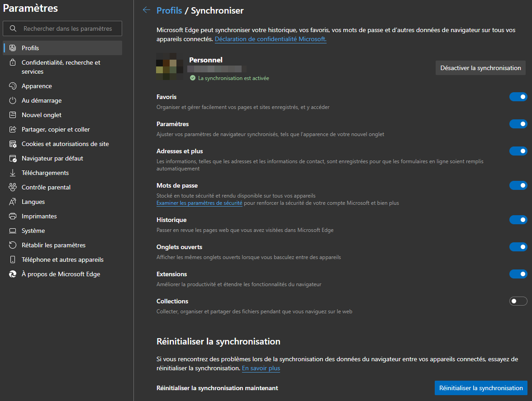Open Cookies et autorisations de site
Viewport: 532px width, 401px height.
(62, 144)
